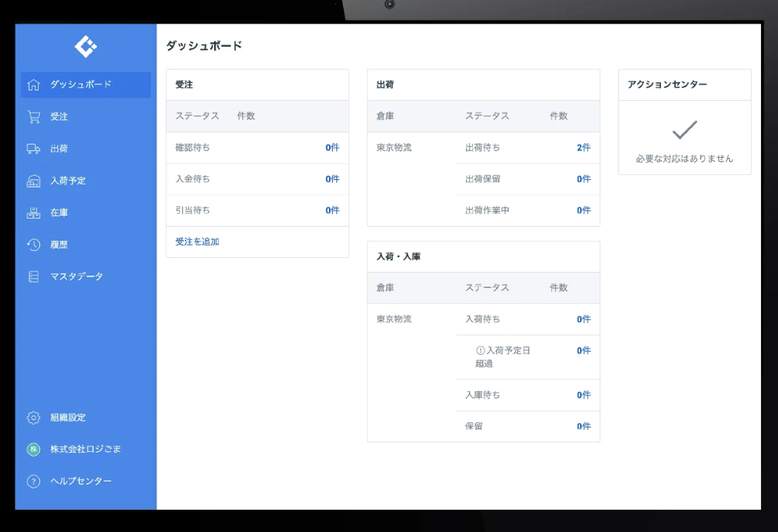Open 受注 using the shopping cart icon

click(33, 116)
